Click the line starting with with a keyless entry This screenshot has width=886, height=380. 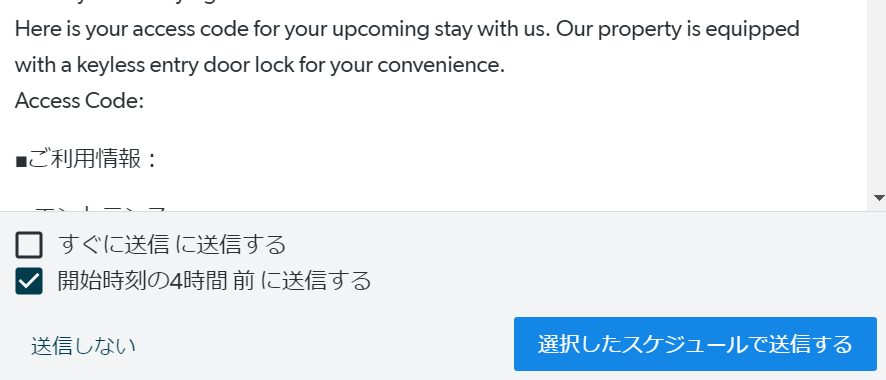pos(259,65)
